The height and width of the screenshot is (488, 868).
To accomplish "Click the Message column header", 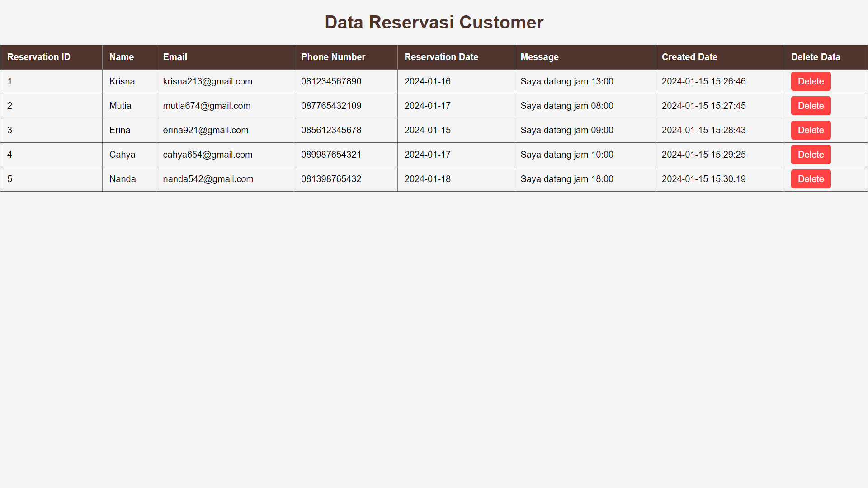I will [x=584, y=57].
